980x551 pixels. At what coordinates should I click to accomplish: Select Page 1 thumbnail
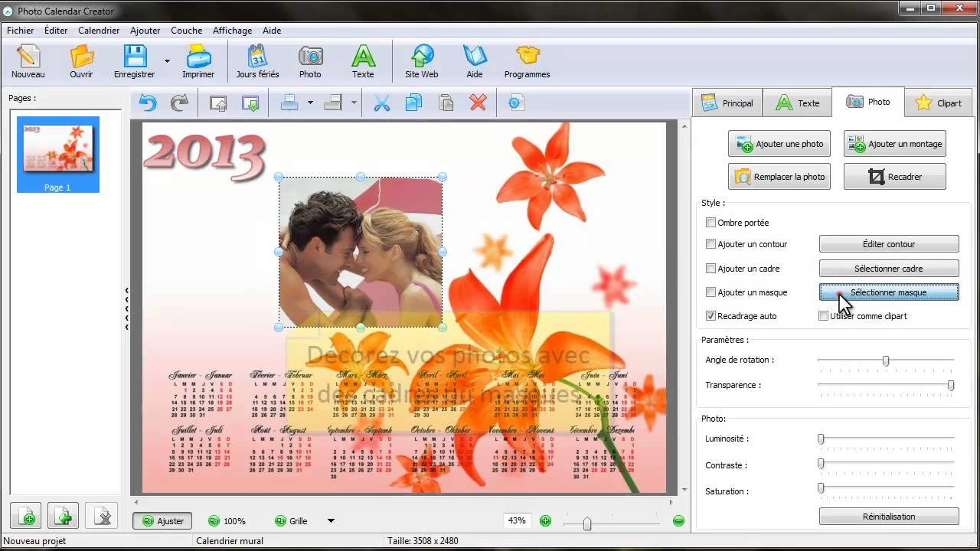(x=58, y=154)
